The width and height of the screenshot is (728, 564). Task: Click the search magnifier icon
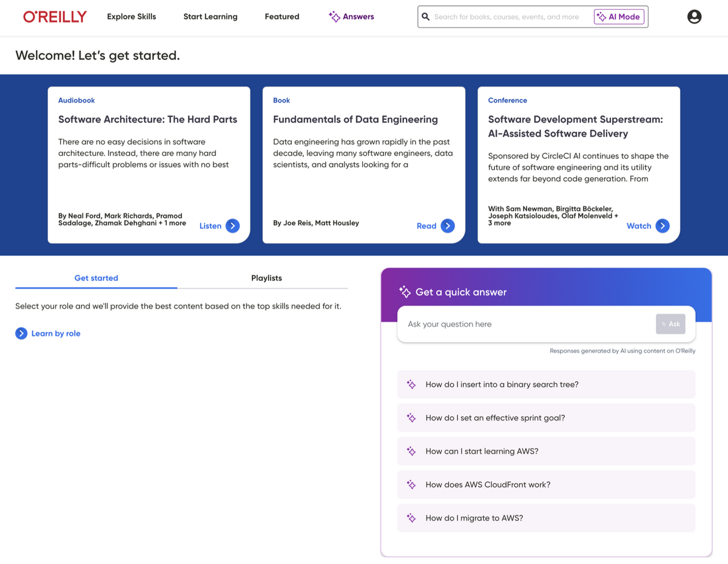[x=426, y=17]
